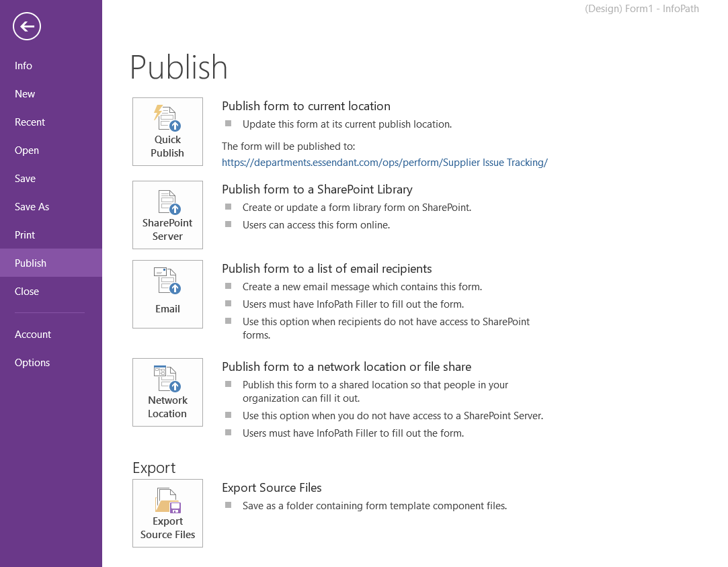Image resolution: width=728 pixels, height=567 pixels.
Task: Click the Quick Publish button
Action: coord(167,132)
